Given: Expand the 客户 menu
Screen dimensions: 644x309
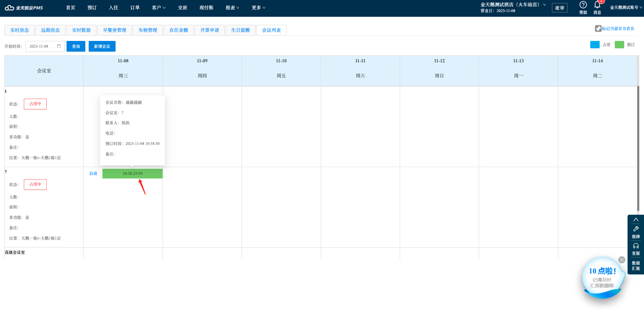Looking at the screenshot, I should (x=159, y=8).
